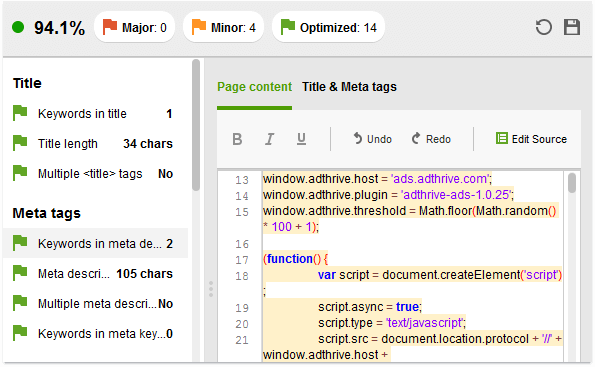Click the refresh/reload circular arrow icon
Viewport: 595px width, 367px height.
(543, 27)
